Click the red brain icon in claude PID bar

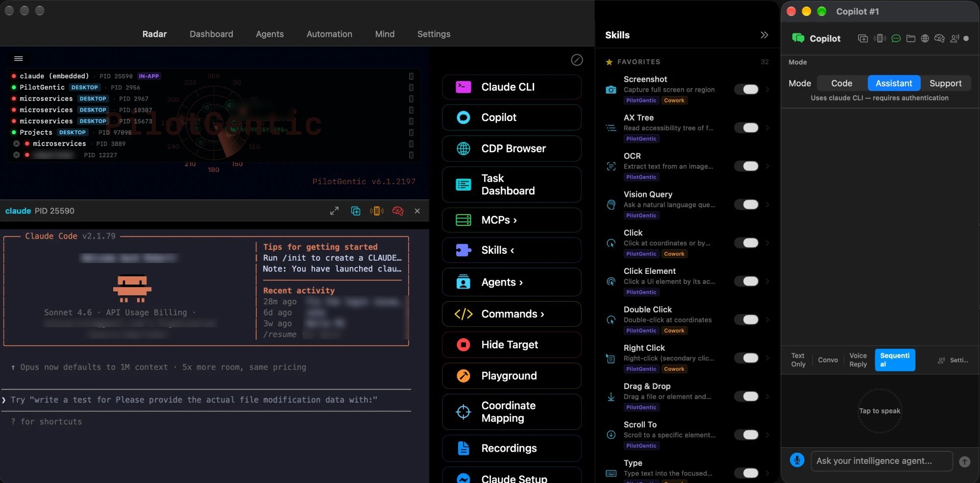(x=398, y=211)
